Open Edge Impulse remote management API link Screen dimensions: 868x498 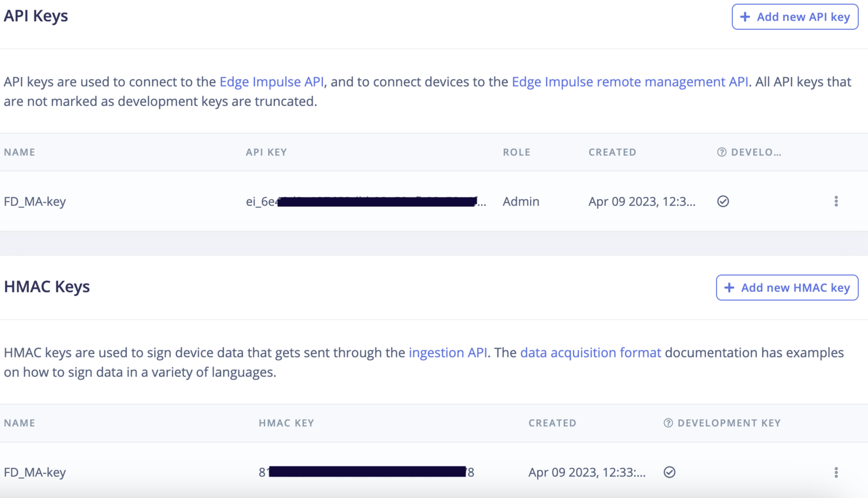coord(630,82)
